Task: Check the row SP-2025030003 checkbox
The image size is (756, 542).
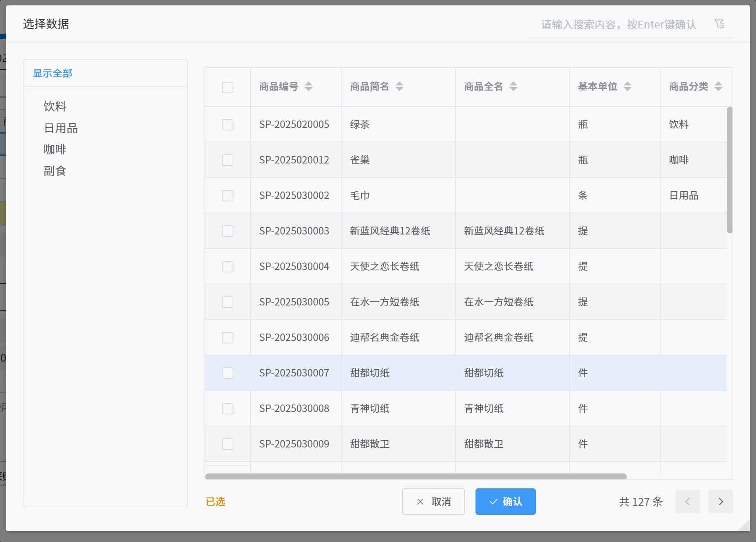Action: [x=228, y=231]
